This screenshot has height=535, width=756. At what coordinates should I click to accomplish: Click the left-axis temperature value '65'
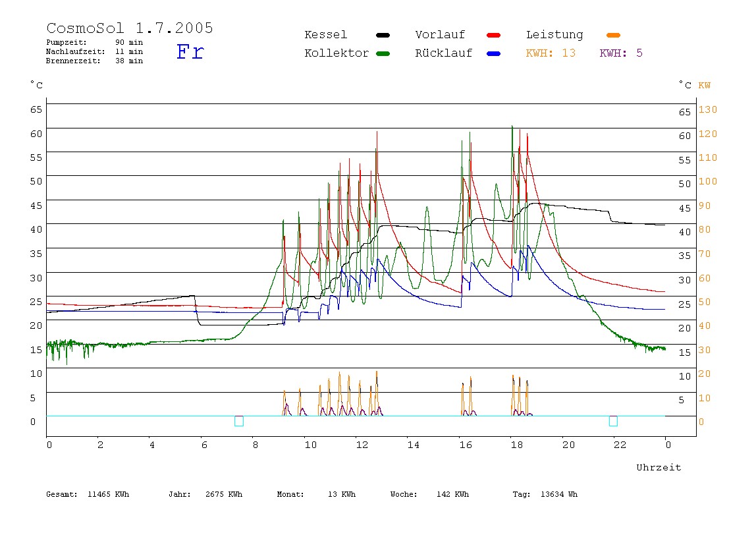tap(36, 109)
